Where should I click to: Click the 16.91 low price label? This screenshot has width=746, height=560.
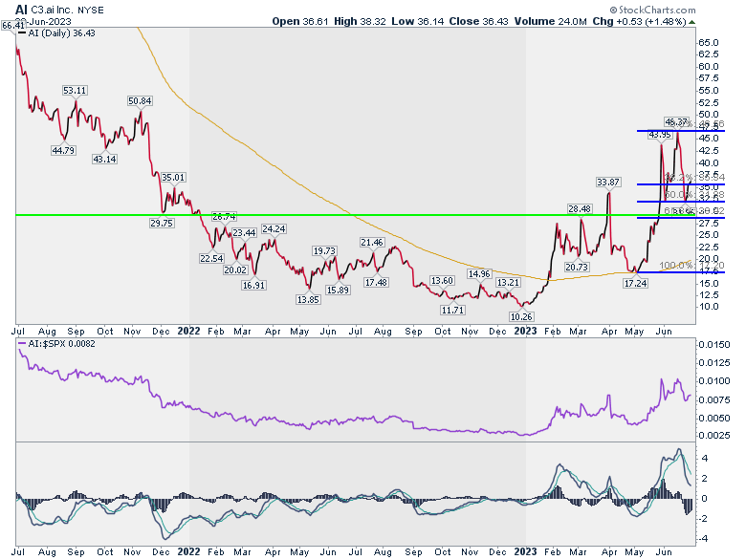pyautogui.click(x=254, y=285)
